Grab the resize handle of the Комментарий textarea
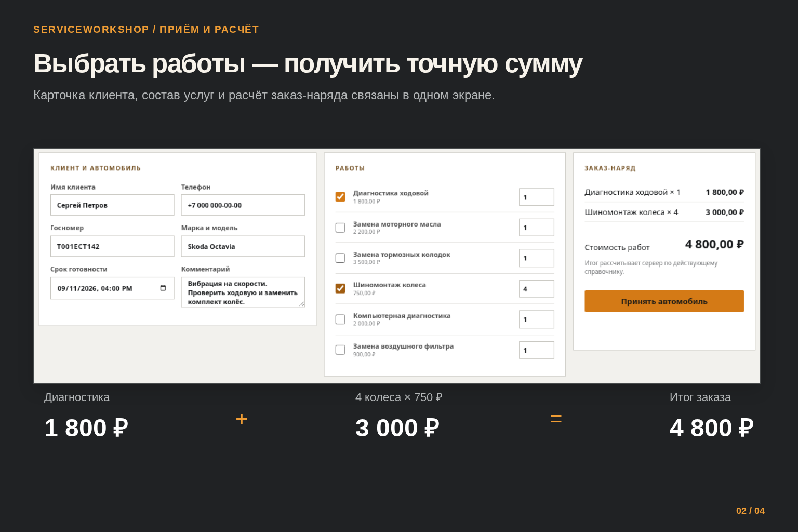 (302, 304)
